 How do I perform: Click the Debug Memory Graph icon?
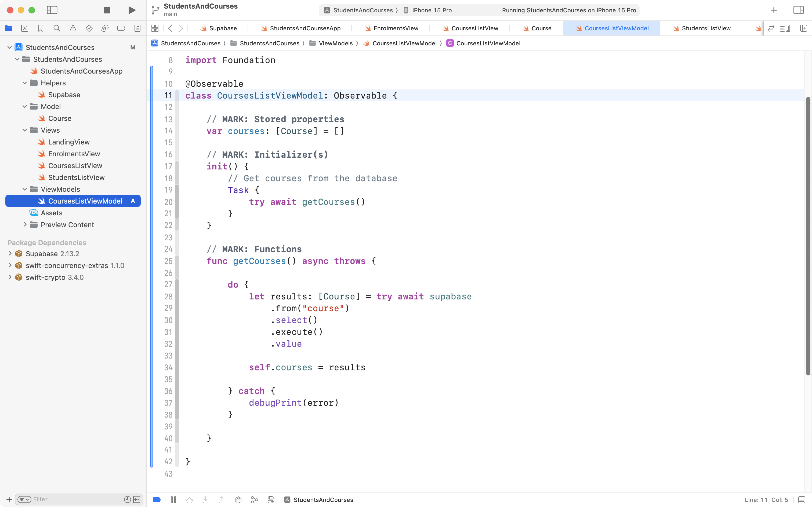click(255, 500)
